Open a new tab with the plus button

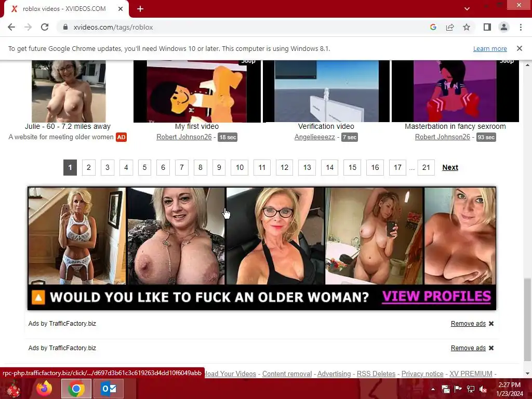click(x=140, y=9)
